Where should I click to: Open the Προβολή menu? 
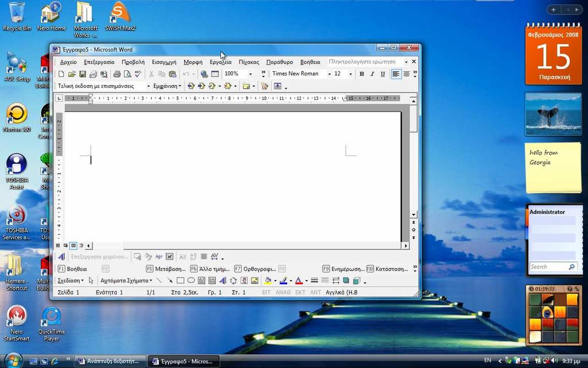133,62
